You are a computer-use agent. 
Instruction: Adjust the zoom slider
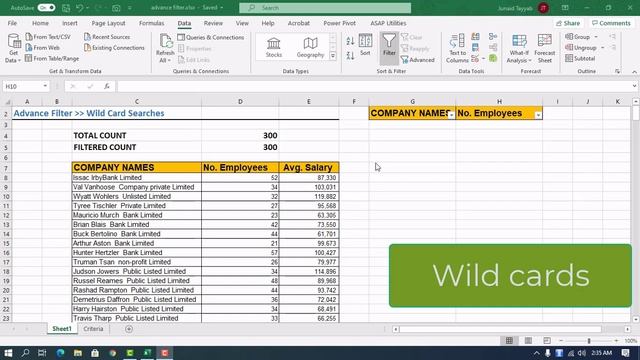pyautogui.click(x=589, y=340)
